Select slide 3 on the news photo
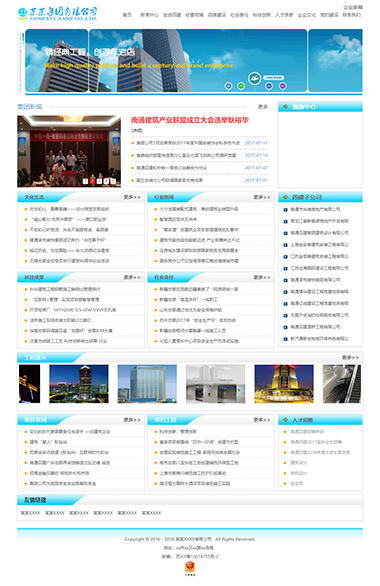Screen dimensions: 380x586 (99, 181)
